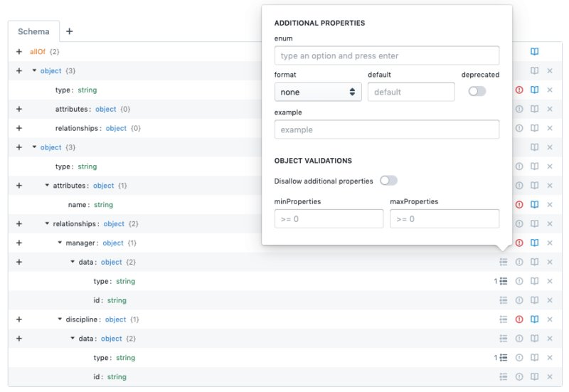This screenshot has width=569, height=392.
Task: Click the example input field
Action: coord(387,129)
